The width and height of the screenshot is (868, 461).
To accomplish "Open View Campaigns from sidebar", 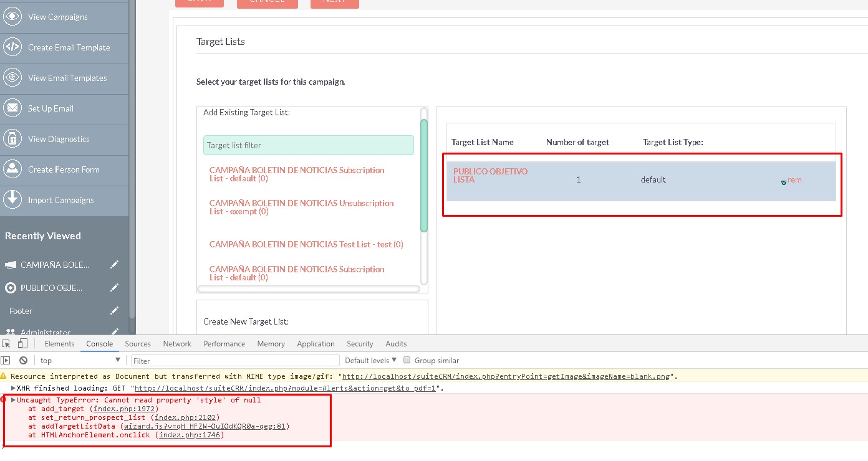I will point(12,17).
